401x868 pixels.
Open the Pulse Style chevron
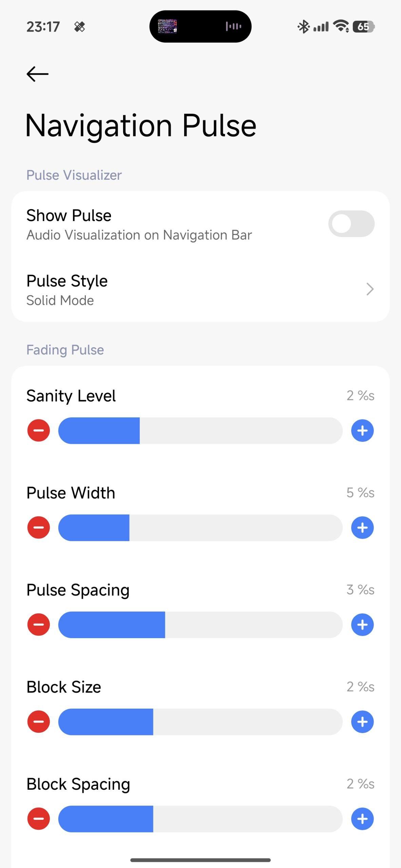[x=370, y=289]
